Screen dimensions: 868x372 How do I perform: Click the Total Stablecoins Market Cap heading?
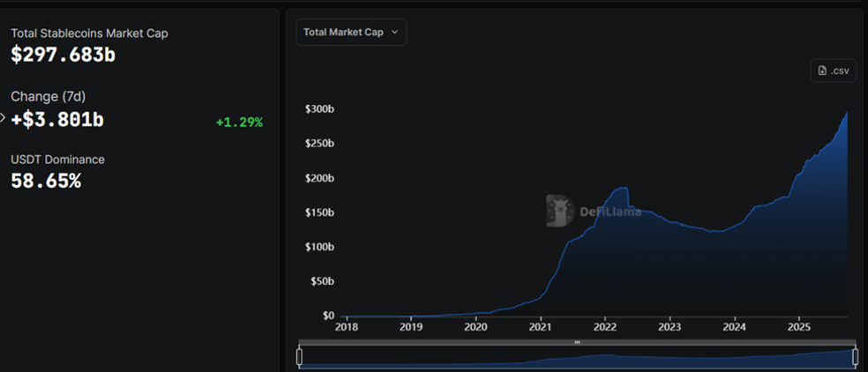pyautogui.click(x=89, y=33)
